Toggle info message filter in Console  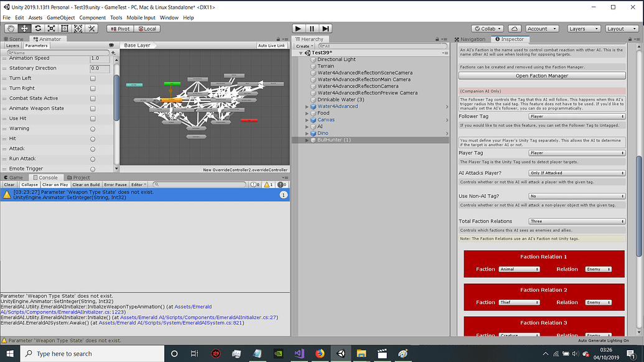click(255, 185)
